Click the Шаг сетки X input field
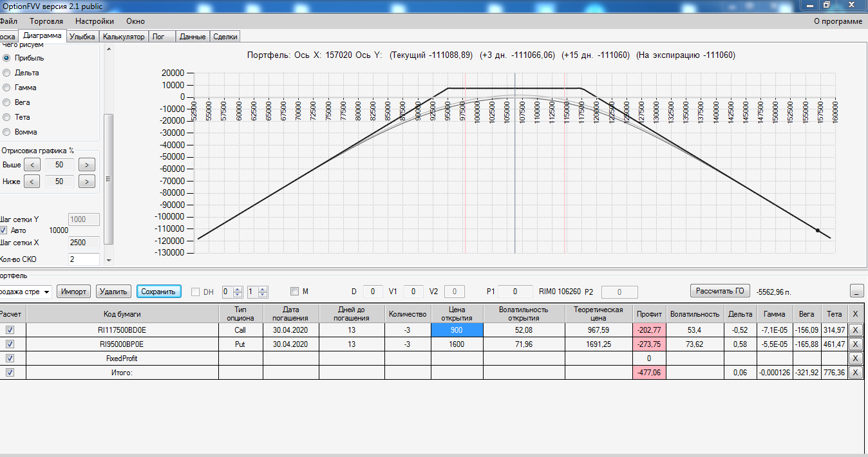 coord(84,243)
